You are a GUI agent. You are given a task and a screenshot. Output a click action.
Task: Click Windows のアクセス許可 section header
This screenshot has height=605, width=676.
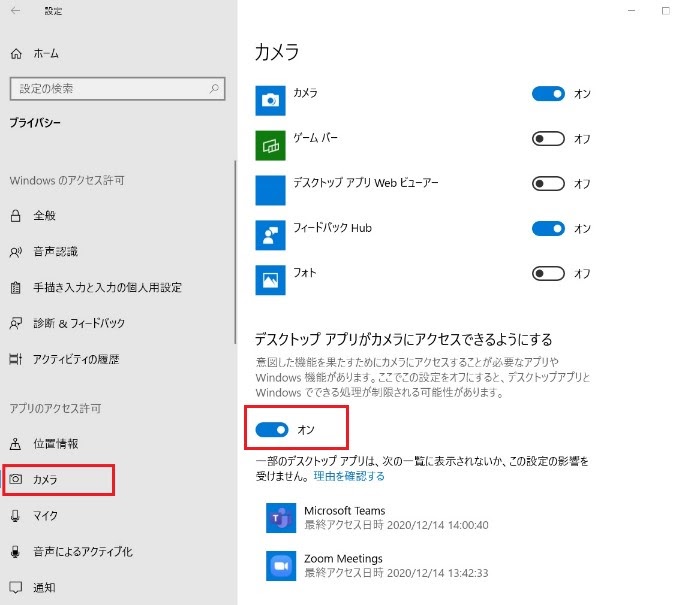click(67, 180)
